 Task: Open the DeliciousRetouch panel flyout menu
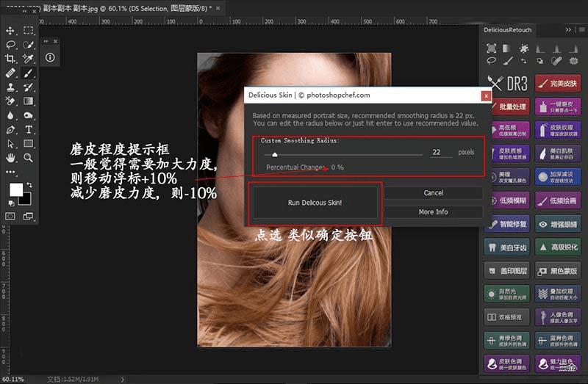[581, 29]
